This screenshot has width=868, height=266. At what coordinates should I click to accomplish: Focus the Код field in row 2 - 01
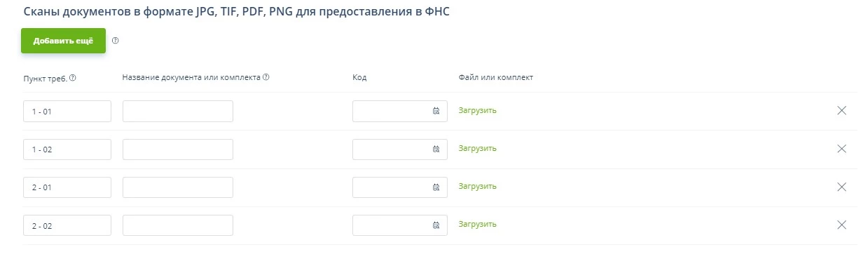400,187
